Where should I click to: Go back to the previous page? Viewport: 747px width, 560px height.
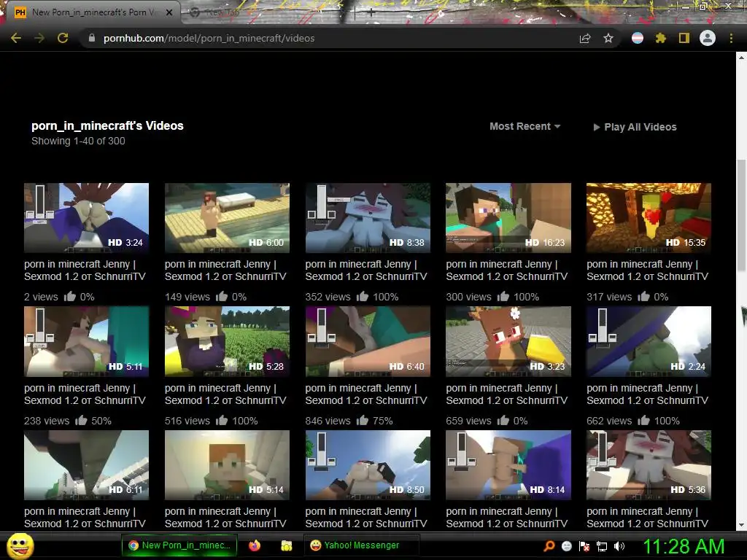click(16, 38)
